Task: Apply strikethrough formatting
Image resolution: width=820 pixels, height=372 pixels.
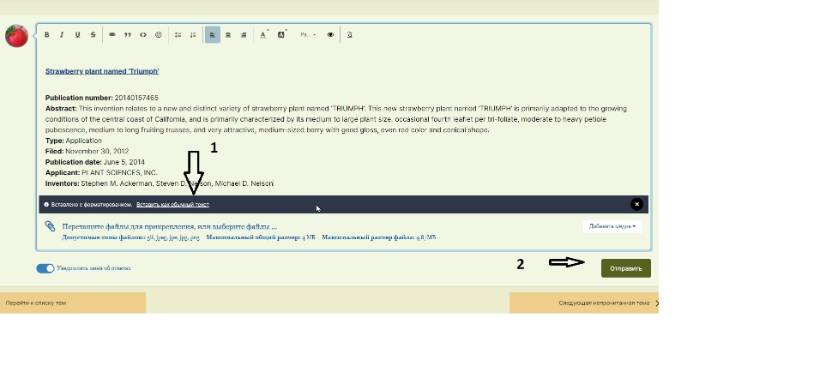Action: point(93,35)
